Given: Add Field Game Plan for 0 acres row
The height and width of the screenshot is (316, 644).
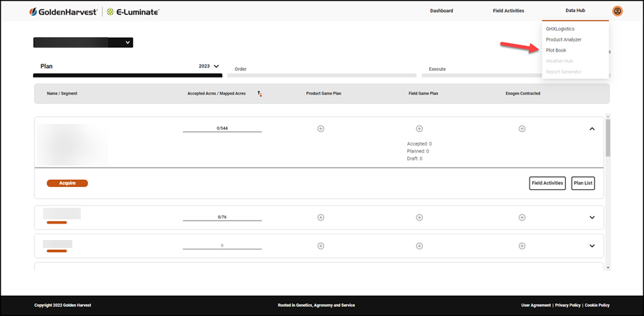Looking at the screenshot, I should pos(419,246).
